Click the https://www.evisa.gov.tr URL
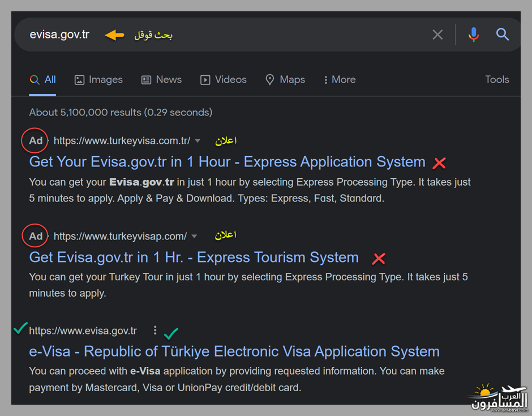Viewport: 532px width, 416px height. [83, 331]
